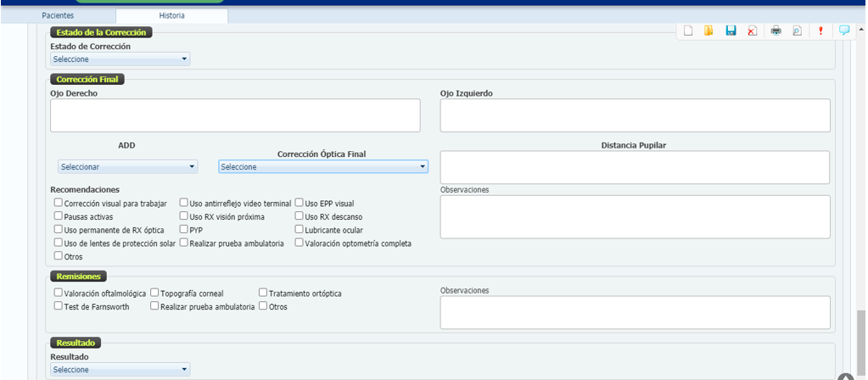Open the Resultado 'Seleccione' dropdown

point(120,370)
